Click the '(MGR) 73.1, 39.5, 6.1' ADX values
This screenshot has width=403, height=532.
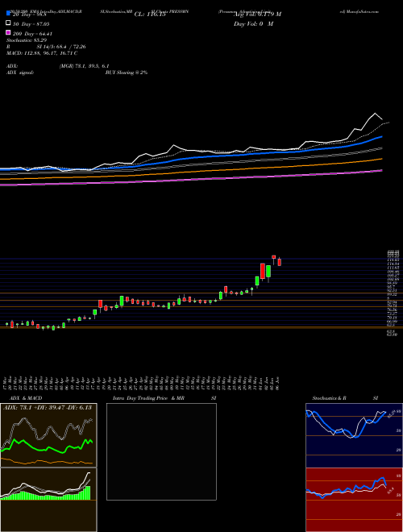coord(84,66)
